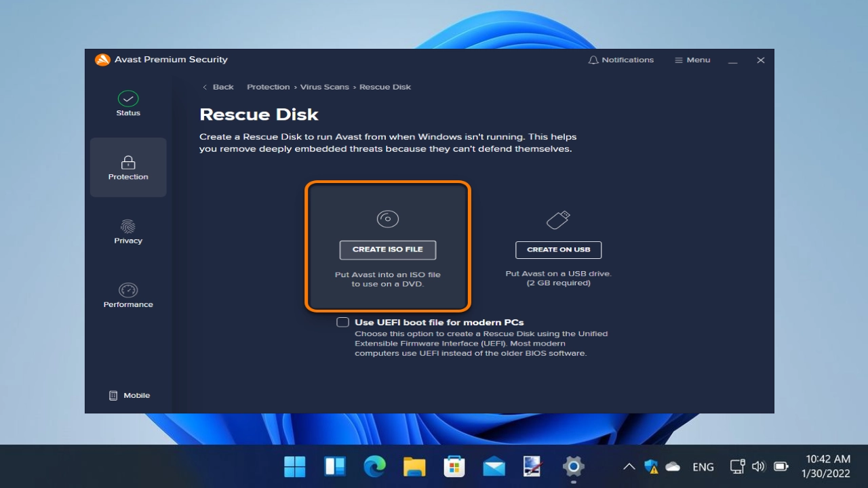Click the DVD disc icon
This screenshot has width=868, height=488.
388,219
